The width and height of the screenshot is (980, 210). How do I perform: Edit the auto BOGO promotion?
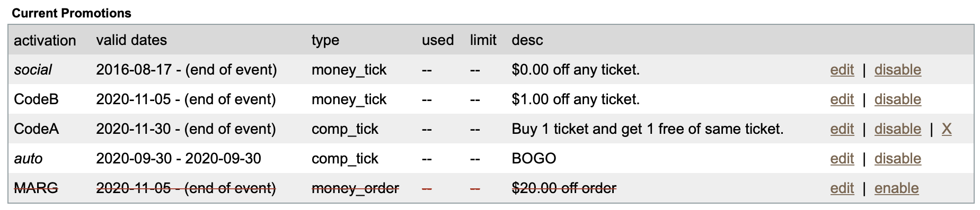point(842,159)
